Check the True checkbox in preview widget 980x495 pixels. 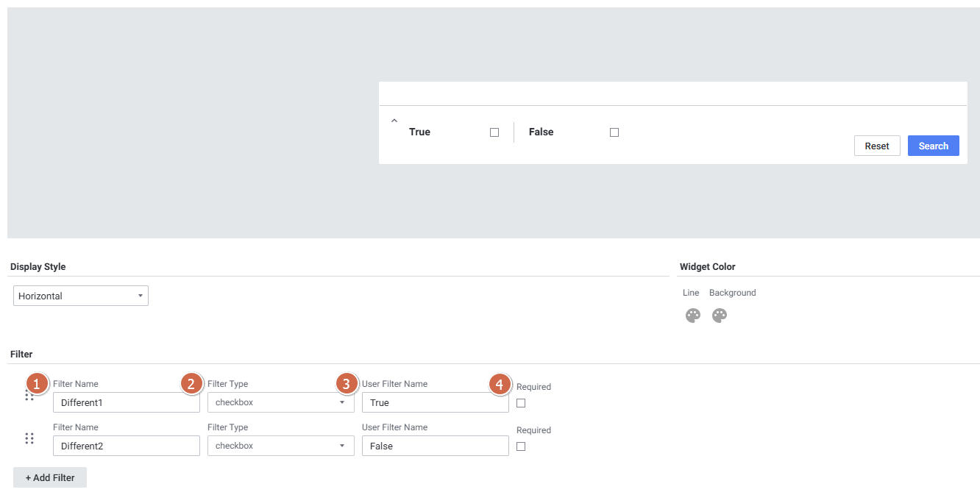494,132
